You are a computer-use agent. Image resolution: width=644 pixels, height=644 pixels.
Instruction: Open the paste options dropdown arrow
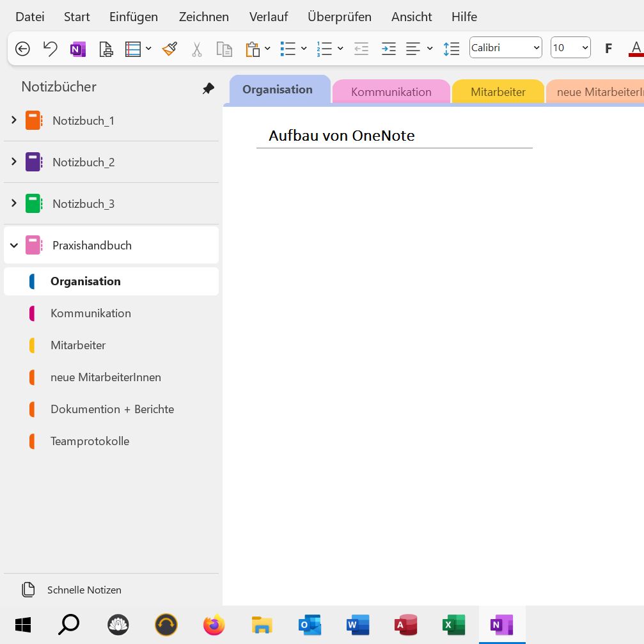click(267, 49)
